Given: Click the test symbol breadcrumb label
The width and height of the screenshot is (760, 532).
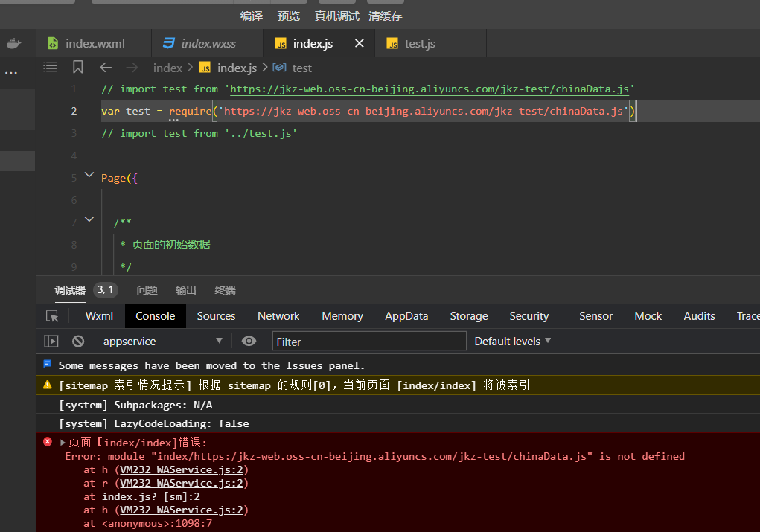Looking at the screenshot, I should pyautogui.click(x=302, y=68).
